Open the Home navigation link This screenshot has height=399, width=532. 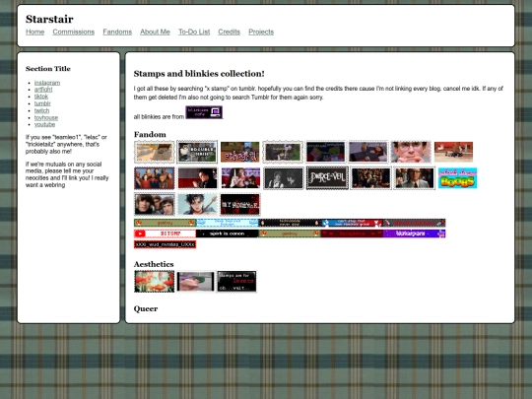pyautogui.click(x=34, y=32)
